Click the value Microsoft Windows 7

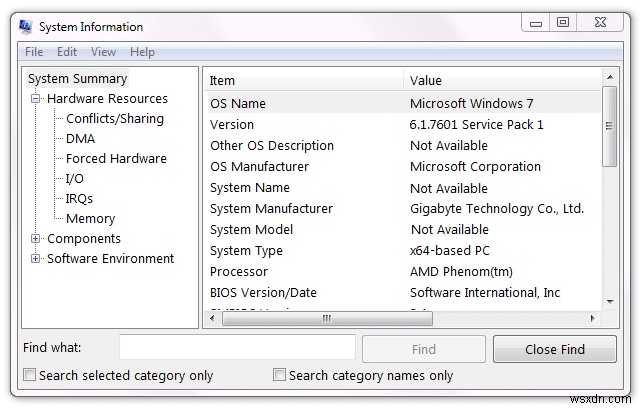pyautogui.click(x=472, y=103)
